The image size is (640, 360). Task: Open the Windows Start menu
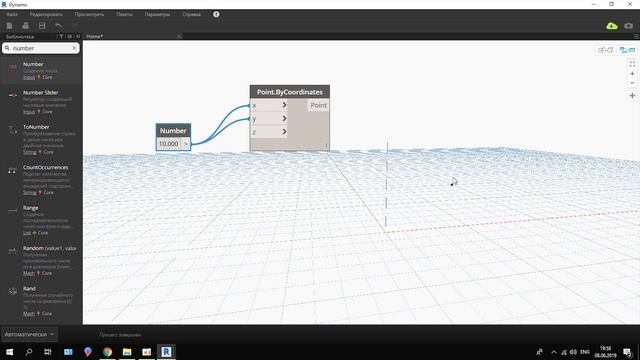click(9, 351)
